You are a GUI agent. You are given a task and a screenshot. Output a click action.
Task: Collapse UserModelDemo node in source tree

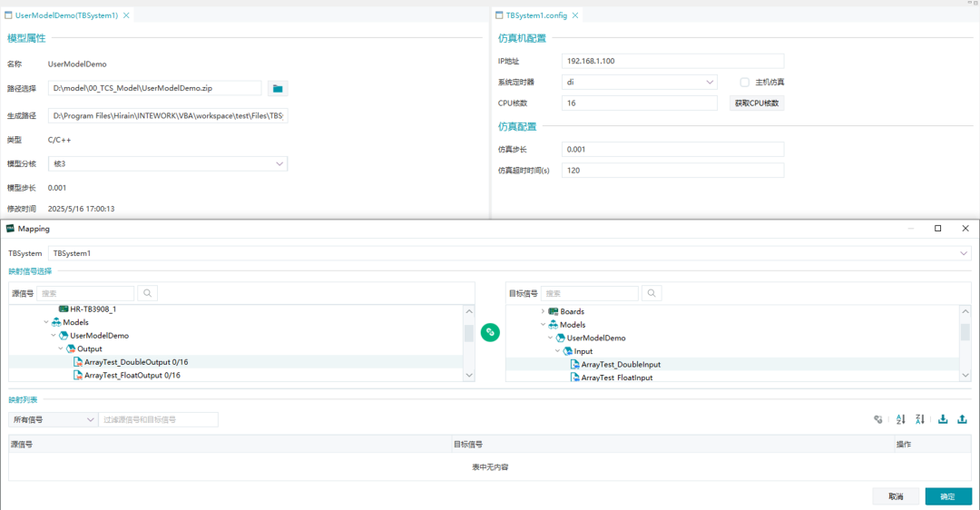[54, 336]
